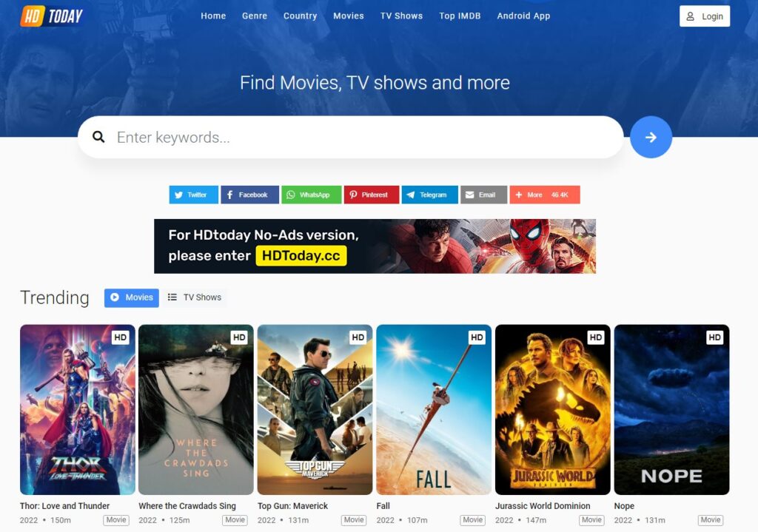Click the HDToday.cc No-Ads banner
The width and height of the screenshot is (758, 532).
375,246
